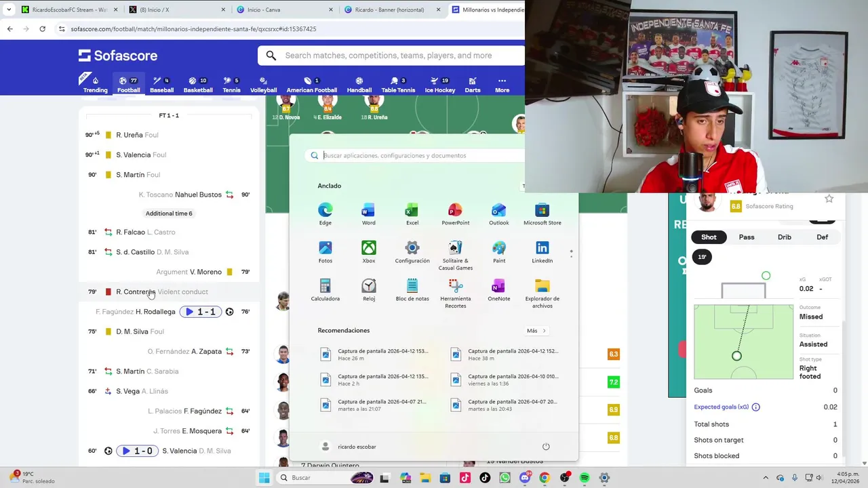Image resolution: width=868 pixels, height=488 pixels.
Task: Open Edge from the pinned apps
Action: pyautogui.click(x=325, y=213)
